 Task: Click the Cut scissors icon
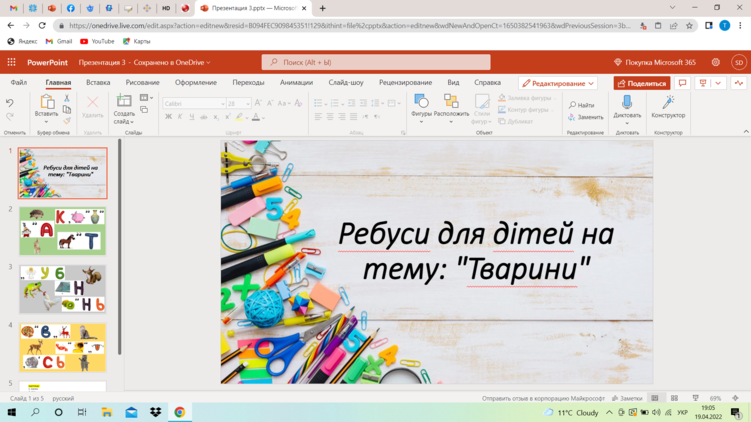click(67, 98)
